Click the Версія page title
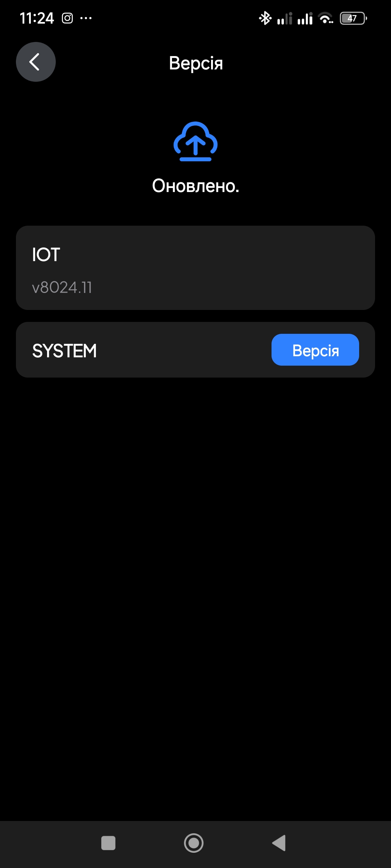Screen dimensions: 391x868 196,63
